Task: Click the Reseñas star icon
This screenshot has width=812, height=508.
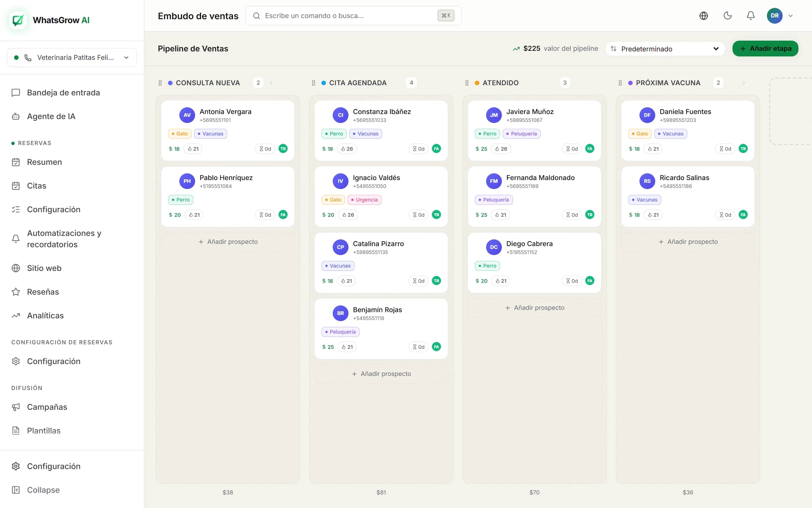Action: point(16,292)
